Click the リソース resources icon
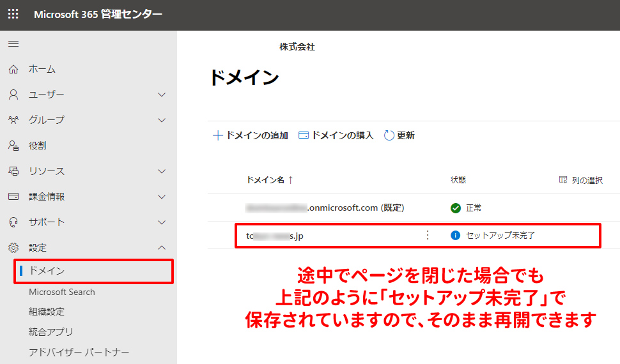Viewport: 620px width, 364px height. [13, 171]
